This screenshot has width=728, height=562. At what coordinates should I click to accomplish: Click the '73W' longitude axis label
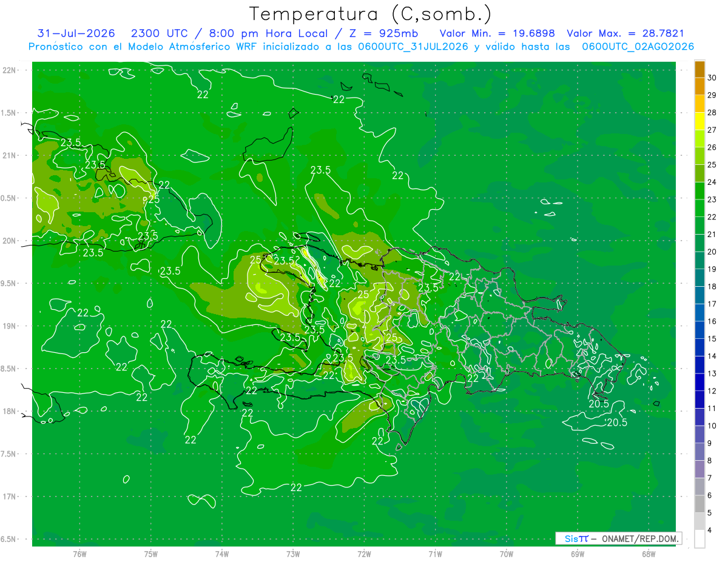(293, 554)
